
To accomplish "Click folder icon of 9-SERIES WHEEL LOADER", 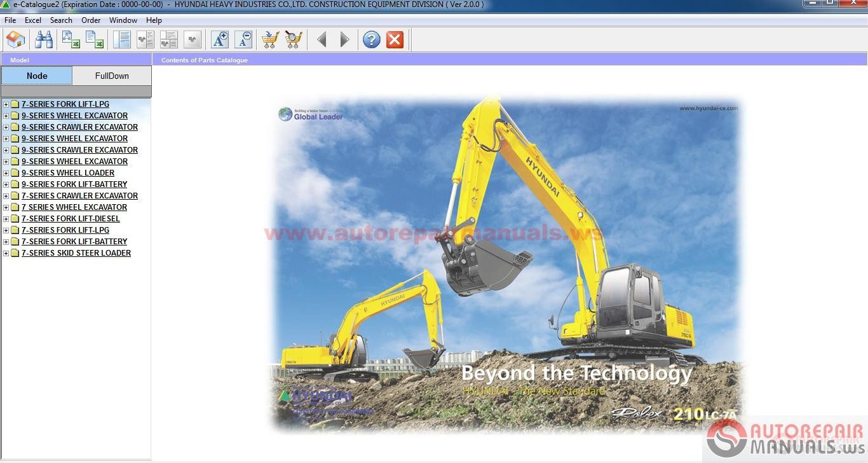I will 15,173.
